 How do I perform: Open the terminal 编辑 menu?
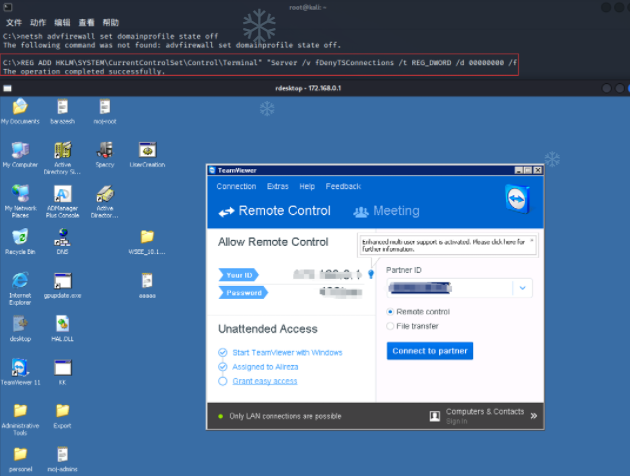pos(62,22)
